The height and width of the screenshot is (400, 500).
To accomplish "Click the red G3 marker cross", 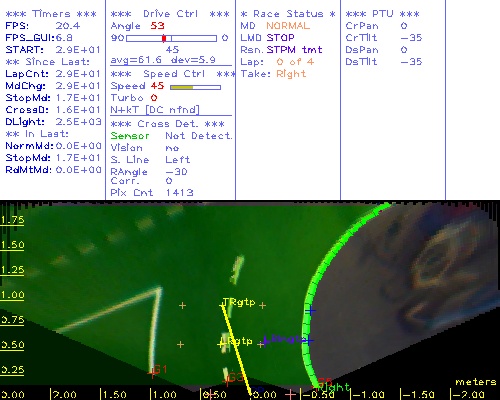I will 227,380.
